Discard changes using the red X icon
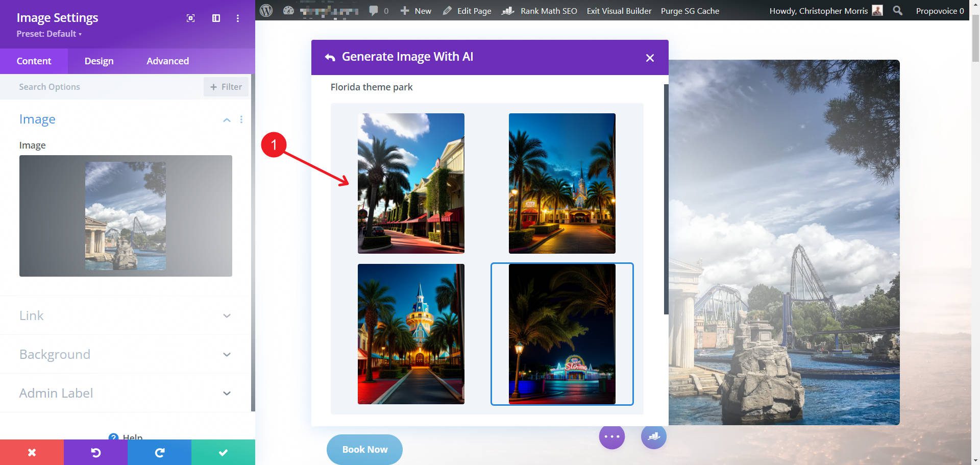 click(32, 452)
